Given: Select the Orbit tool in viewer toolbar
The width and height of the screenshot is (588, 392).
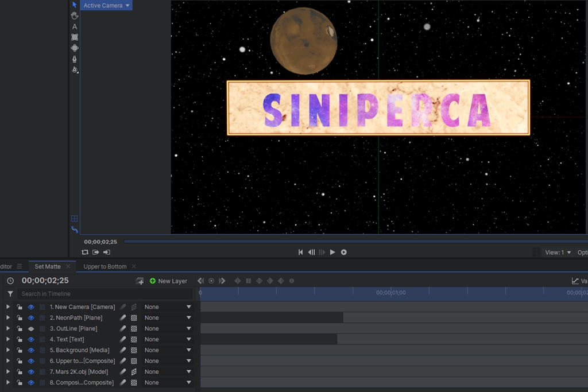Looking at the screenshot, I should coord(75,69).
